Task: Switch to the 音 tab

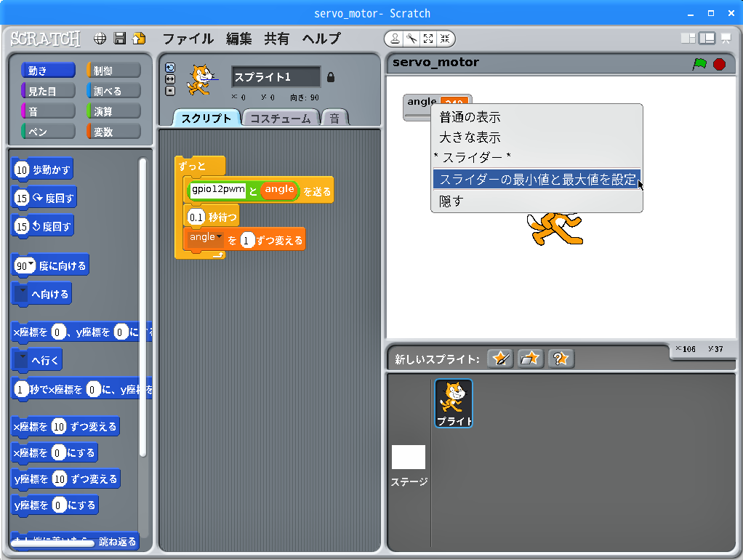Action: pyautogui.click(x=334, y=118)
